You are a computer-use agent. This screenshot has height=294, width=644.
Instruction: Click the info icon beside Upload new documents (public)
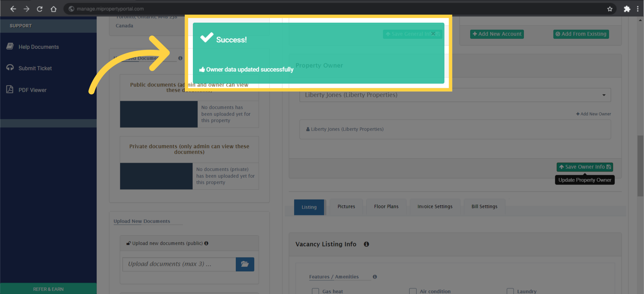coord(206,243)
